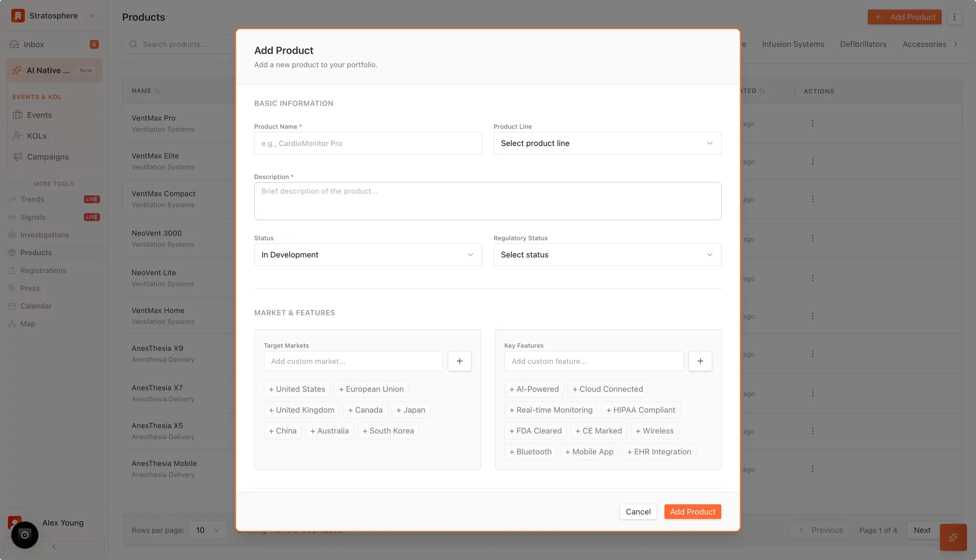Change the Status from In Development
976x560 pixels.
pyautogui.click(x=367, y=254)
